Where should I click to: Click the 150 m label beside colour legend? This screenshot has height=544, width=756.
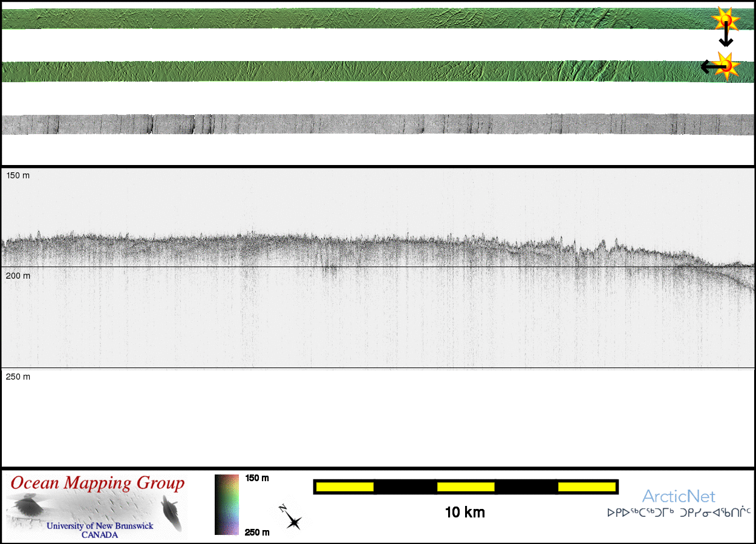(x=257, y=478)
